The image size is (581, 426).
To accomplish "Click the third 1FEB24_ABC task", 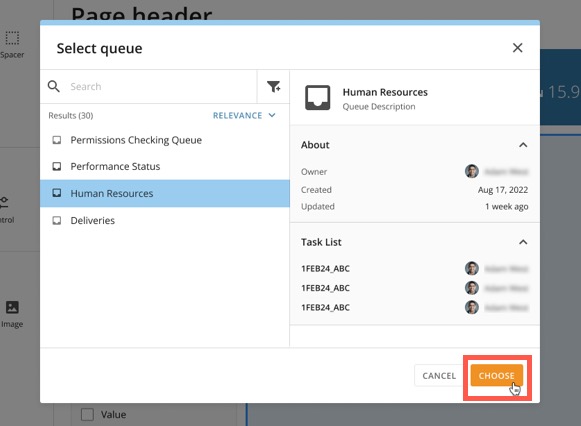I will 325,307.
